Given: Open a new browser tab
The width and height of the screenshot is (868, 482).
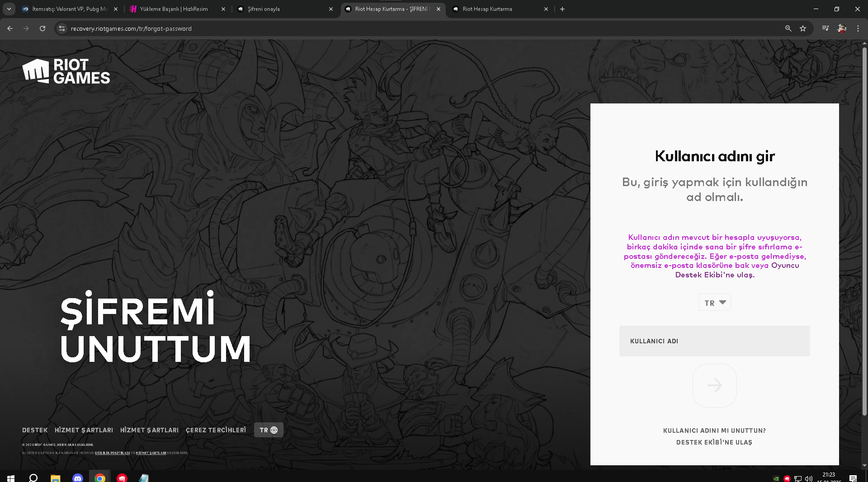Looking at the screenshot, I should pos(562,9).
